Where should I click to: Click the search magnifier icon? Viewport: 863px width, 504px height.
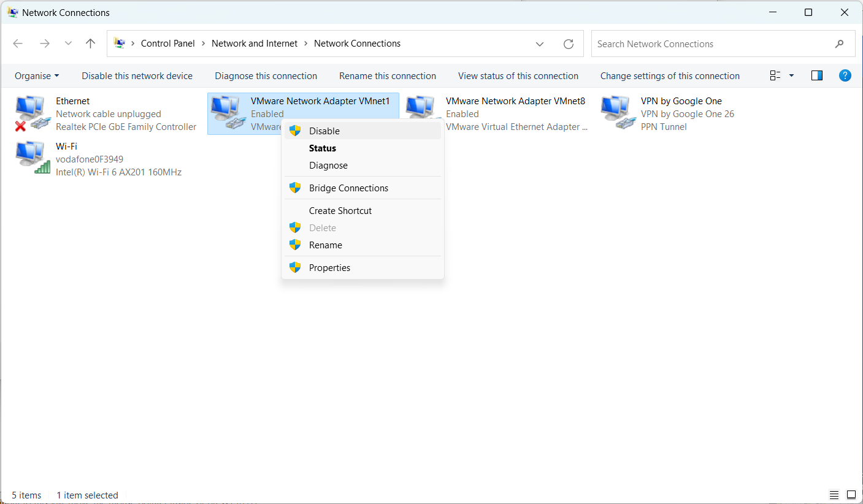pyautogui.click(x=840, y=44)
